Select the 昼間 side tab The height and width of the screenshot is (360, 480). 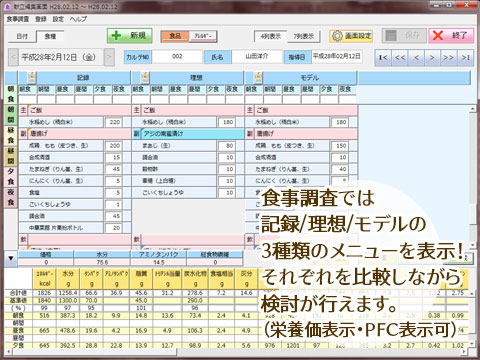click(x=11, y=156)
